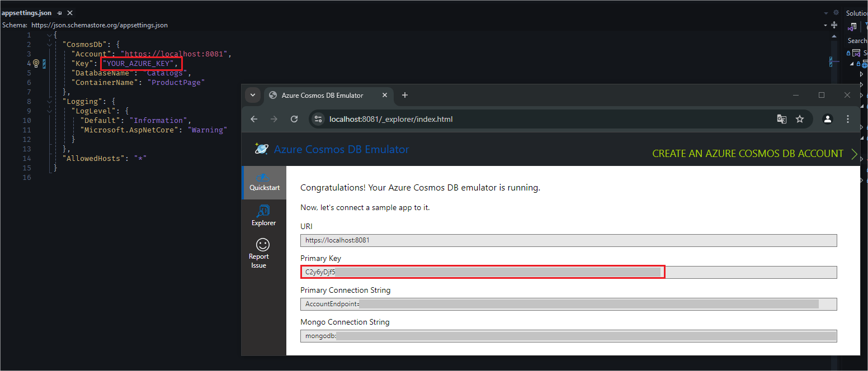Reload the Cosmos DB Emulator page
The height and width of the screenshot is (371, 868).
[294, 119]
